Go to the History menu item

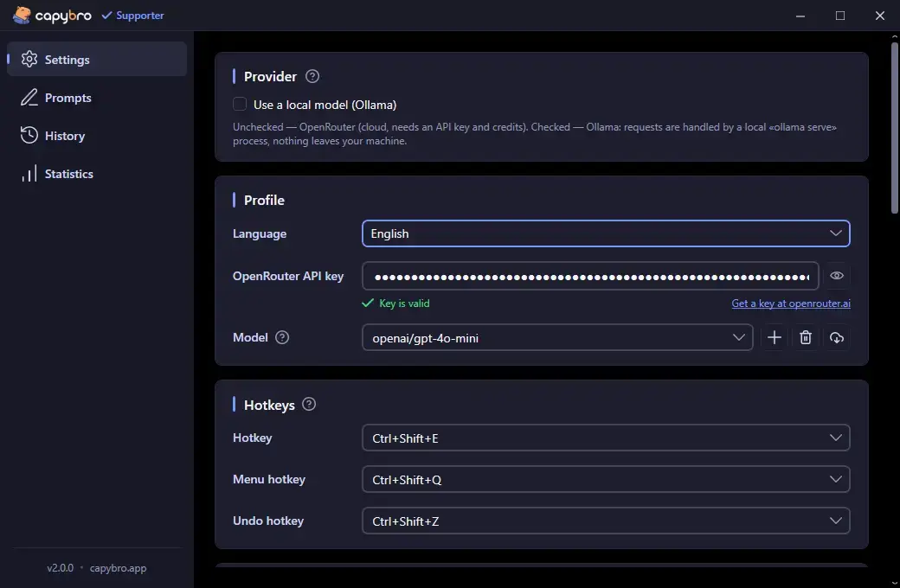[x=96, y=136]
